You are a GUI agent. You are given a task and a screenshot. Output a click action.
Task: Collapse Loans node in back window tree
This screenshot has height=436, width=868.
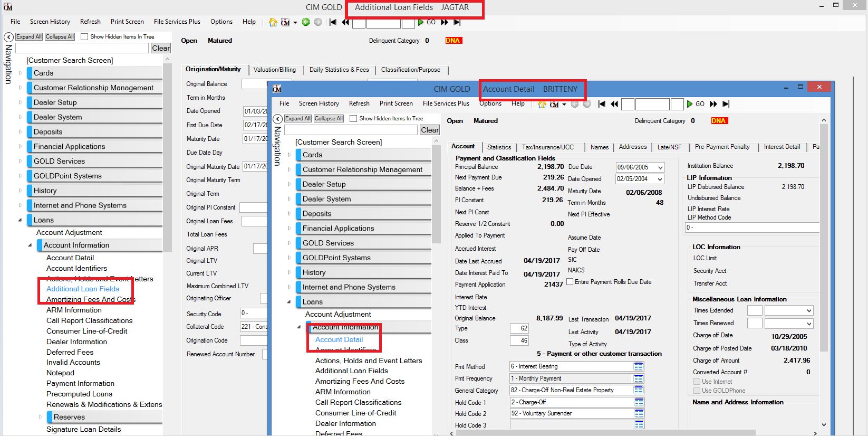click(x=20, y=220)
